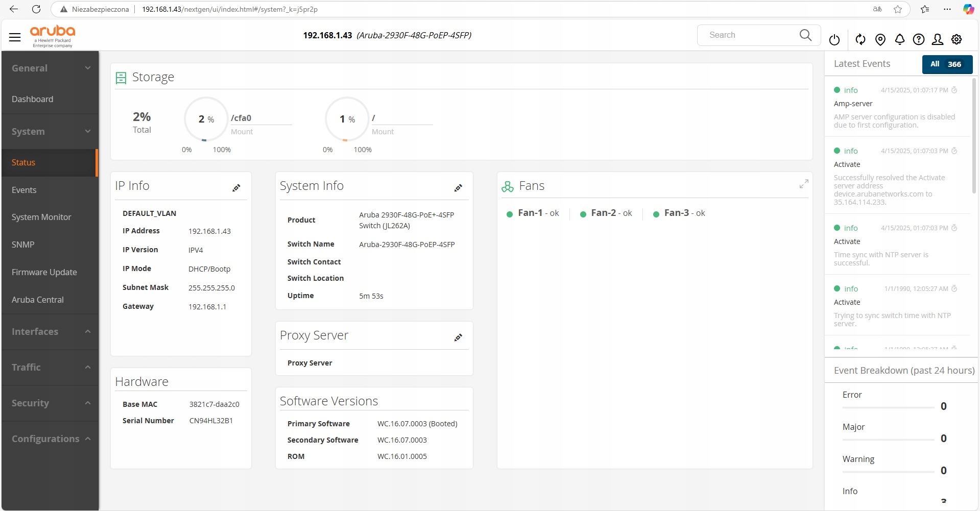Click the All 366 events button
980x511 pixels.
(947, 64)
